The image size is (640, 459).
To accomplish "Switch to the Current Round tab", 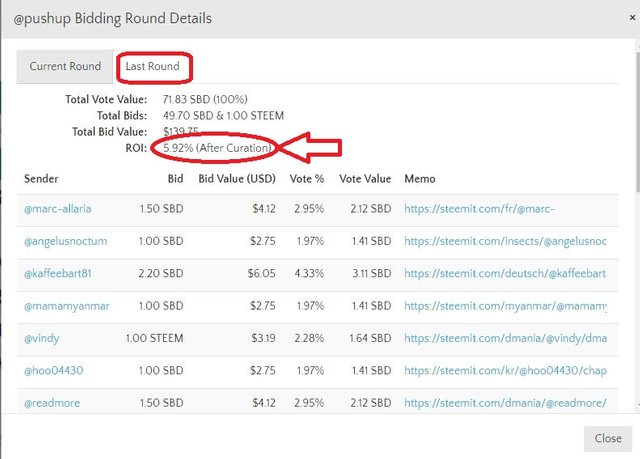I will pyautogui.click(x=65, y=67).
